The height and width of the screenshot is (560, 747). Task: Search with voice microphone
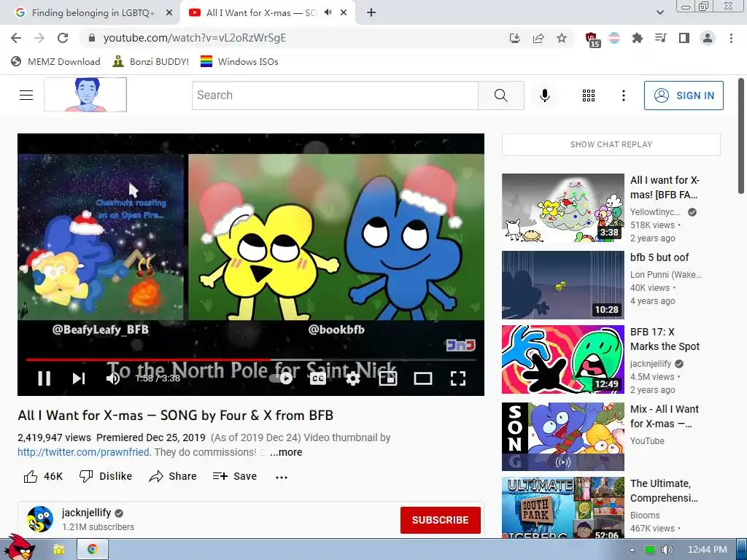pyautogui.click(x=545, y=96)
